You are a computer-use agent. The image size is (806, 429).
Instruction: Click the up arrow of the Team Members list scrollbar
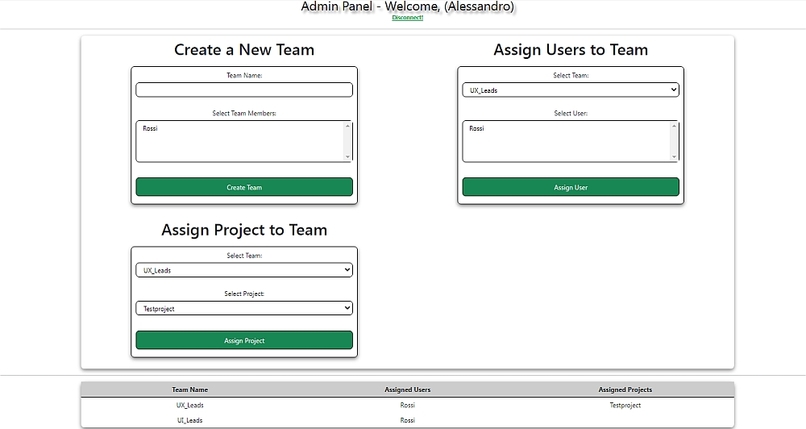click(x=347, y=126)
